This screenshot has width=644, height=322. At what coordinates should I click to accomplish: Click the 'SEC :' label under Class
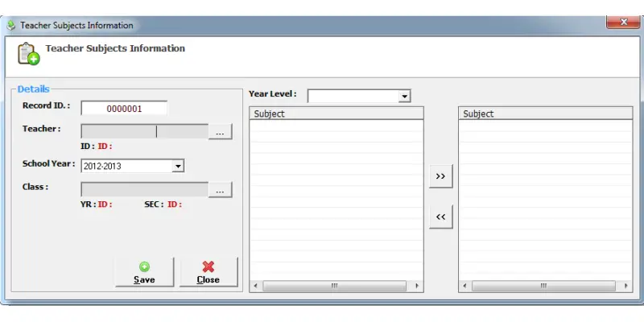click(x=154, y=204)
